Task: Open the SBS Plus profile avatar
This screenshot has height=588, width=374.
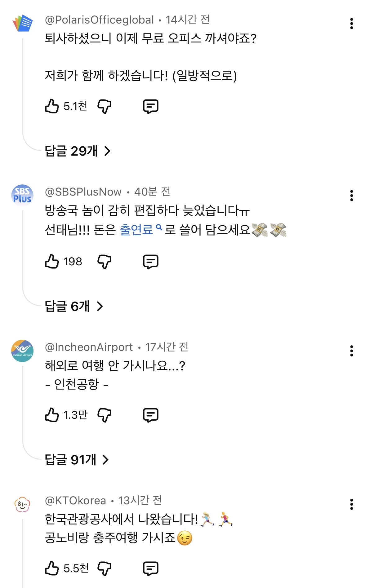Action: (x=22, y=195)
